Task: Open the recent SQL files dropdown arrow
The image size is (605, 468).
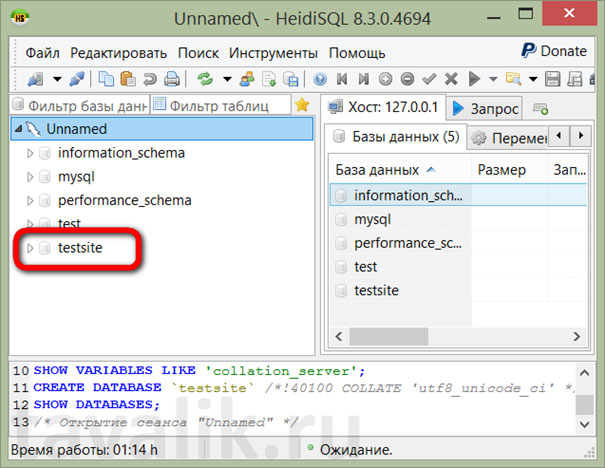Action: pos(533,79)
